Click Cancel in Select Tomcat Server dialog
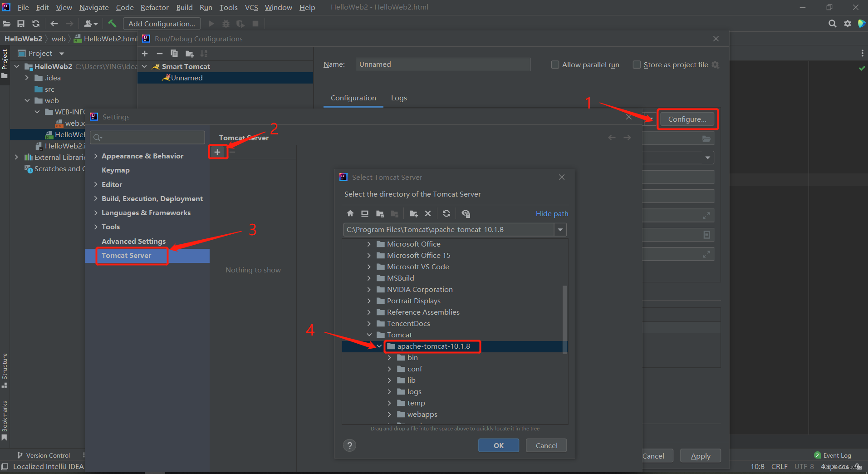The height and width of the screenshot is (474, 868). point(546,445)
